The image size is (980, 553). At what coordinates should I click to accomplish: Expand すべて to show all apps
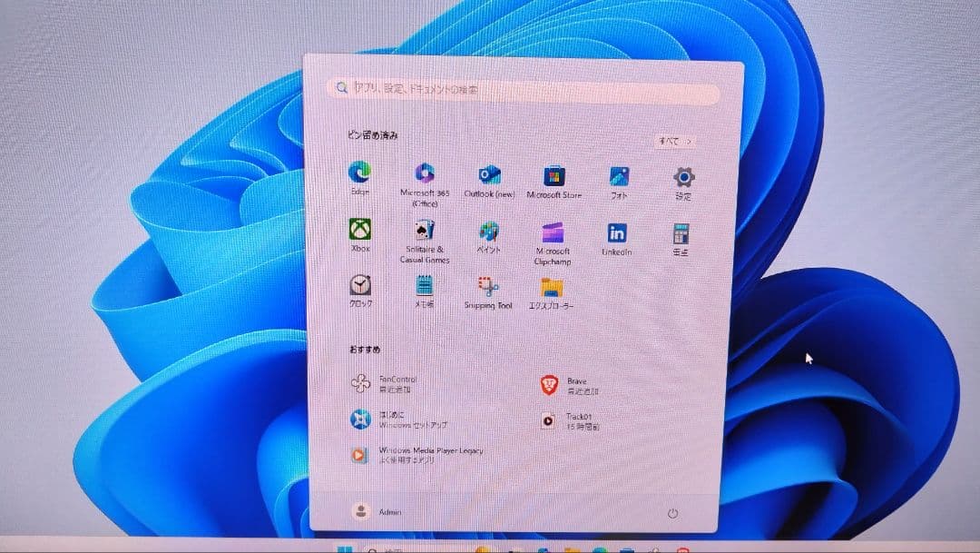pos(675,142)
